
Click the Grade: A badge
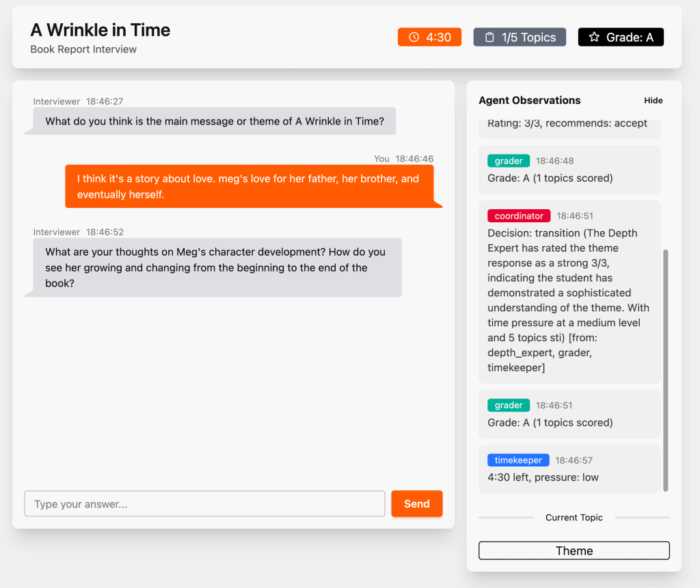point(621,37)
